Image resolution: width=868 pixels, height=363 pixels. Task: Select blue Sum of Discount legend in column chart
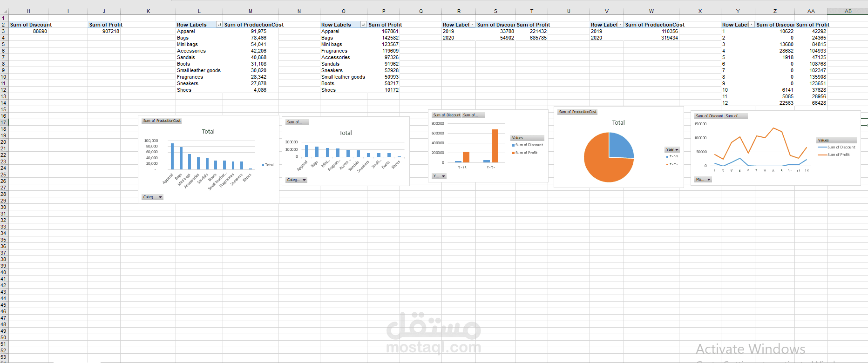(x=528, y=145)
